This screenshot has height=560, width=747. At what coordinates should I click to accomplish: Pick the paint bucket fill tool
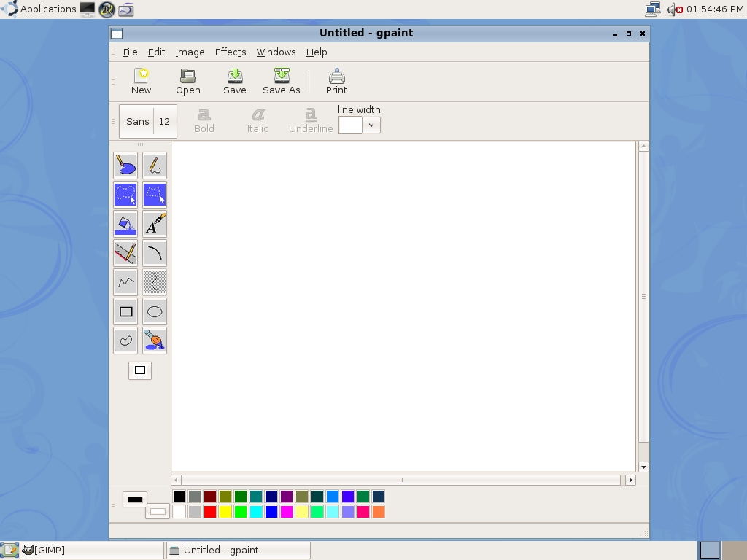click(x=125, y=224)
